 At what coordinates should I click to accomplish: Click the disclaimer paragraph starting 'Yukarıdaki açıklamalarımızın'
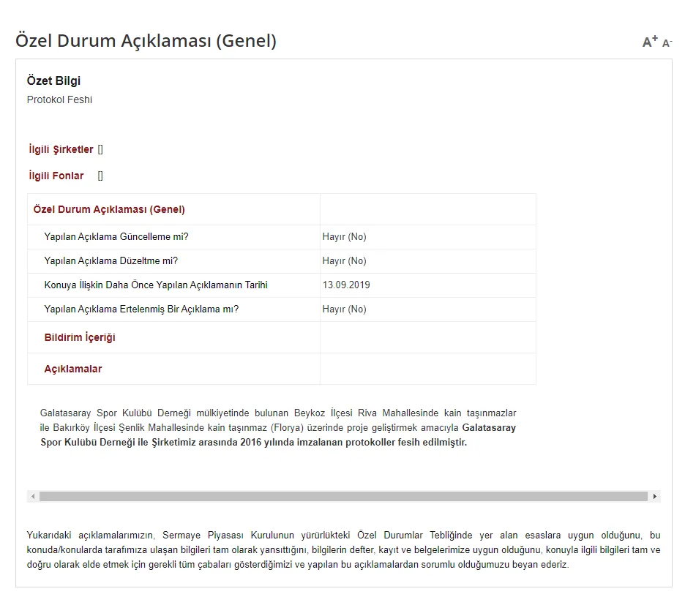[x=343, y=549]
